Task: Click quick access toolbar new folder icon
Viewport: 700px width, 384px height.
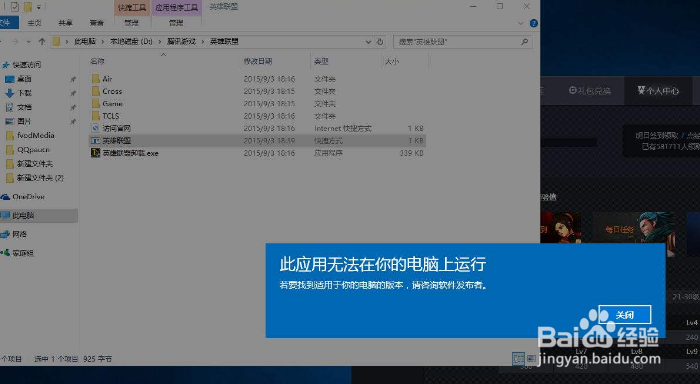Action: tap(28, 7)
